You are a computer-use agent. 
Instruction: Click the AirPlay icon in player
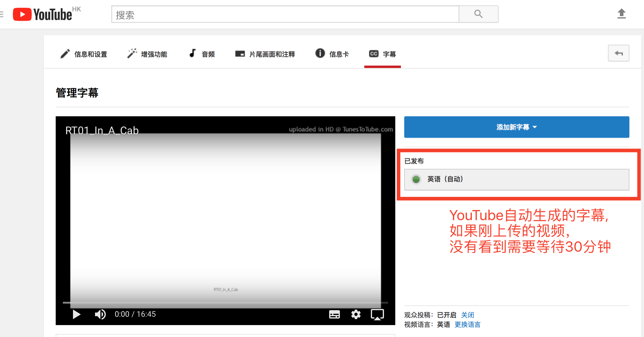[377, 314]
